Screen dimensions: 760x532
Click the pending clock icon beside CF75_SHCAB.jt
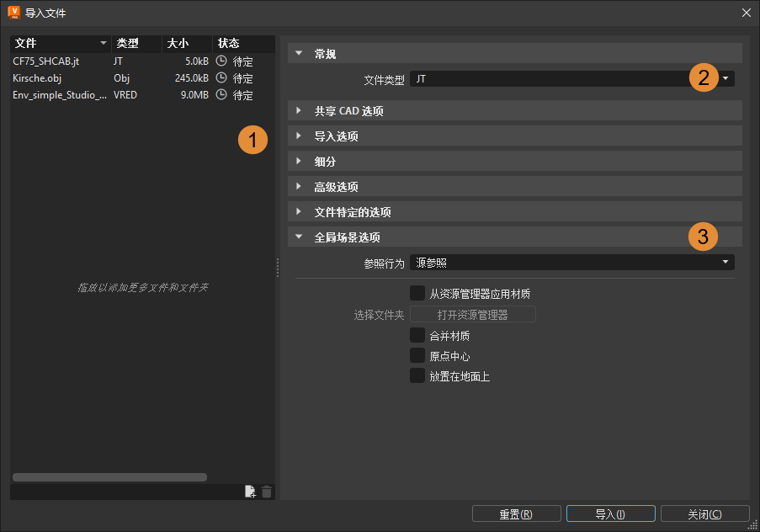(x=221, y=61)
